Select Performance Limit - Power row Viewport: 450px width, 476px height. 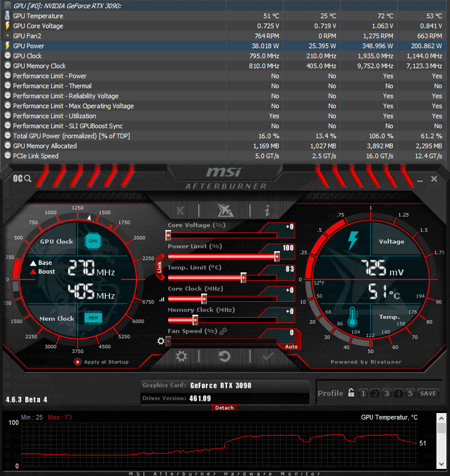[225, 76]
